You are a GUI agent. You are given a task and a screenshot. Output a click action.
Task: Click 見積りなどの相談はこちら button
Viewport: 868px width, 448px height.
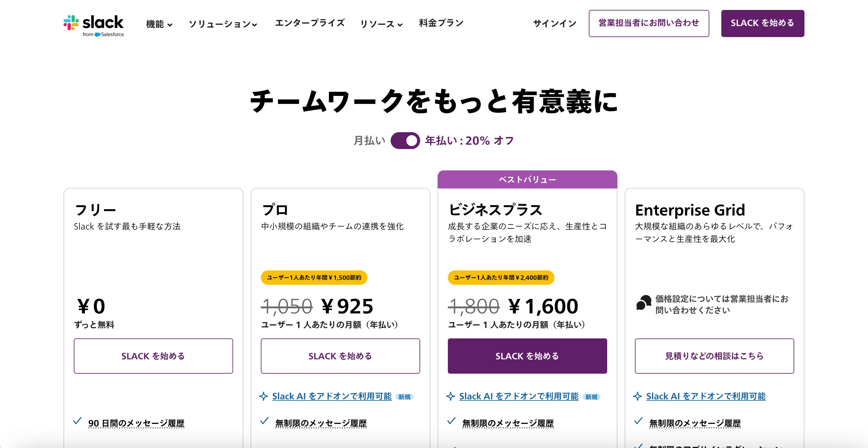(x=714, y=356)
